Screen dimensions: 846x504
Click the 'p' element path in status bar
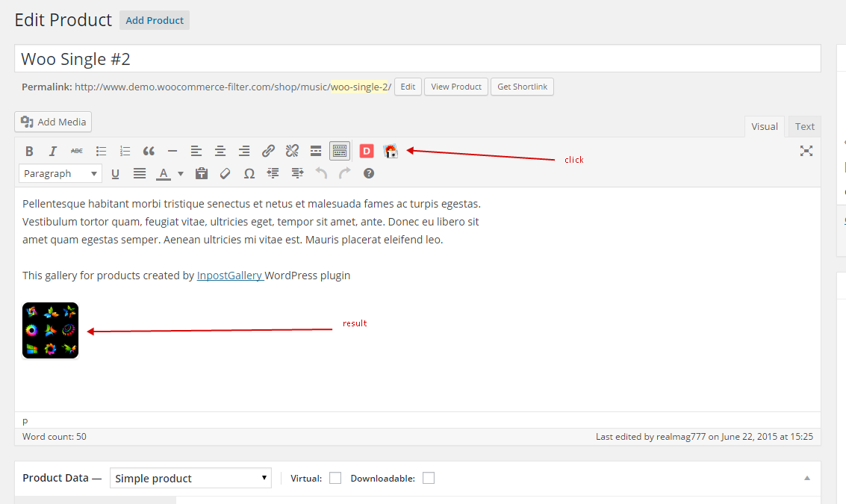click(25, 421)
